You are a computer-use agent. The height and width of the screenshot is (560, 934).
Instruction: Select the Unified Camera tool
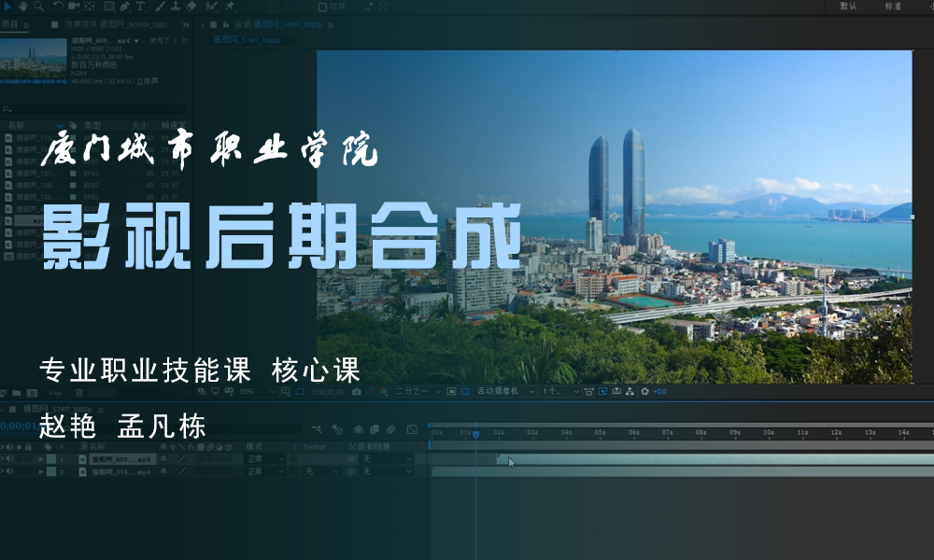pos(73,6)
